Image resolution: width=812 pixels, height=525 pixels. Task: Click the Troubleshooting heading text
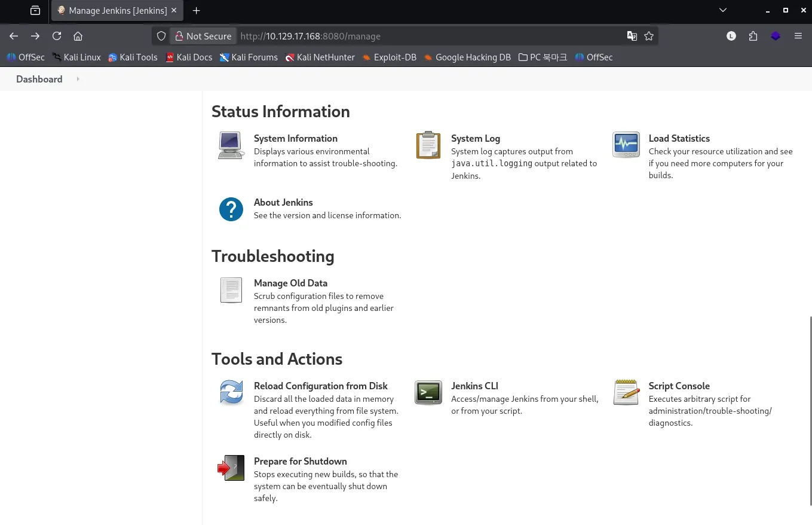click(x=273, y=257)
